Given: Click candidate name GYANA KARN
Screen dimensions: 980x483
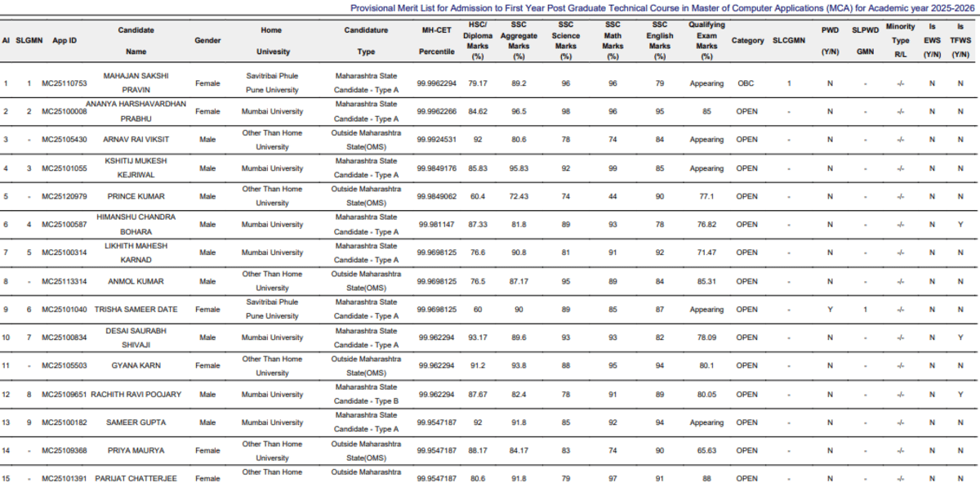Looking at the screenshot, I should pos(136,366).
